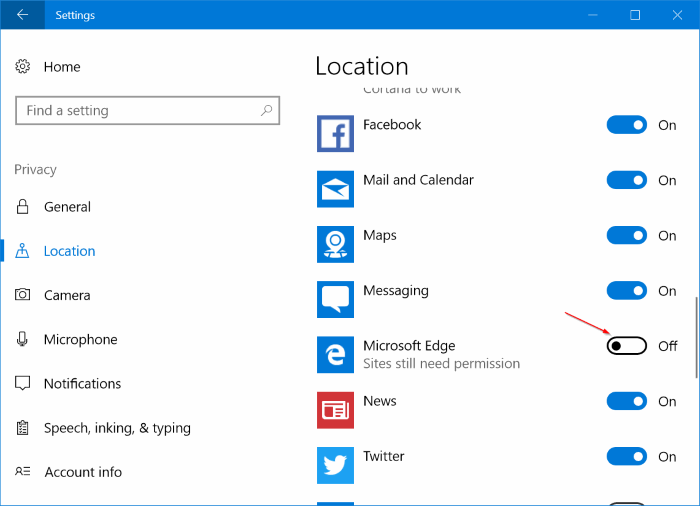Viewport: 700px width, 506px height.
Task: Click the Messaging label
Action: tap(396, 291)
